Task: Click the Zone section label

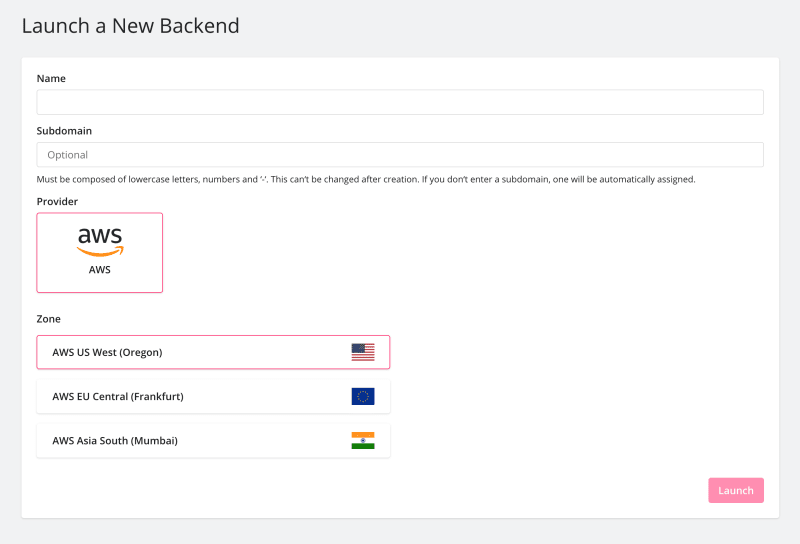Action: coord(48,319)
